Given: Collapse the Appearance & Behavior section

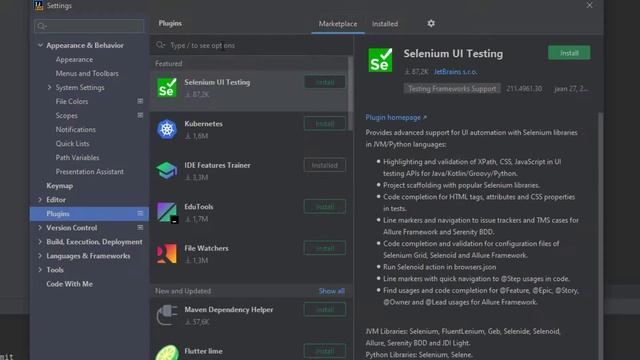Looking at the screenshot, I should tap(40, 45).
